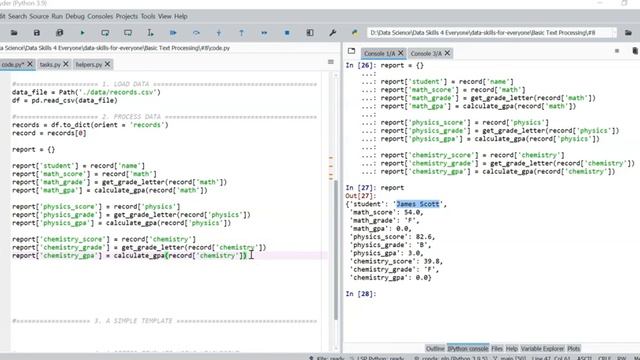Click the 'physics_score': 82.6 console output
The image size is (640, 360).
pyautogui.click(x=392, y=237)
